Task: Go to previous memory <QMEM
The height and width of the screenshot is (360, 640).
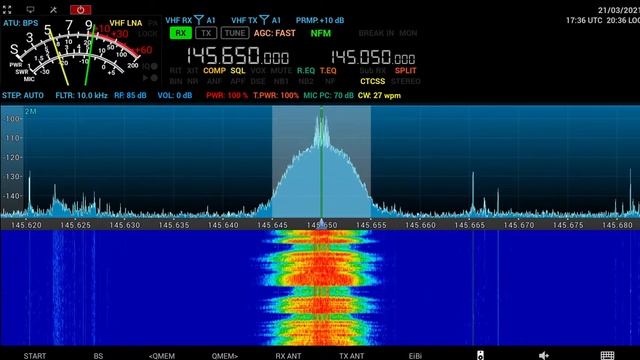Action: coord(162,356)
